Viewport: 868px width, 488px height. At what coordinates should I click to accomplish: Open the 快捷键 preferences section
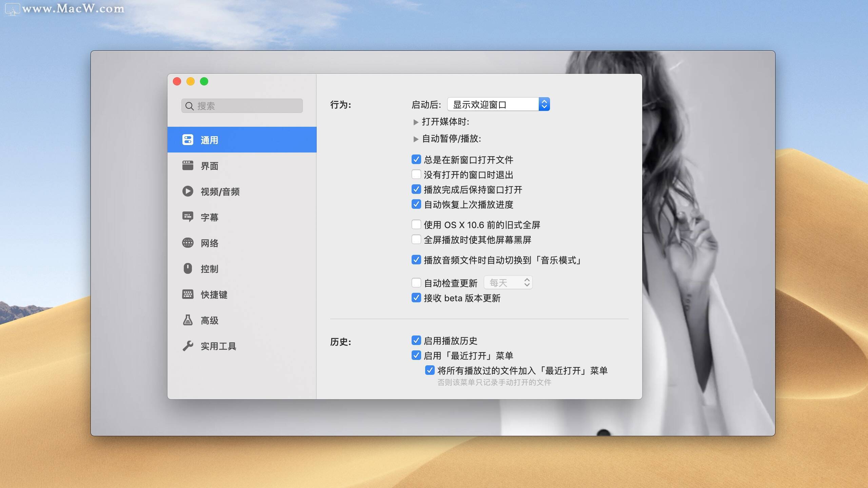point(242,294)
